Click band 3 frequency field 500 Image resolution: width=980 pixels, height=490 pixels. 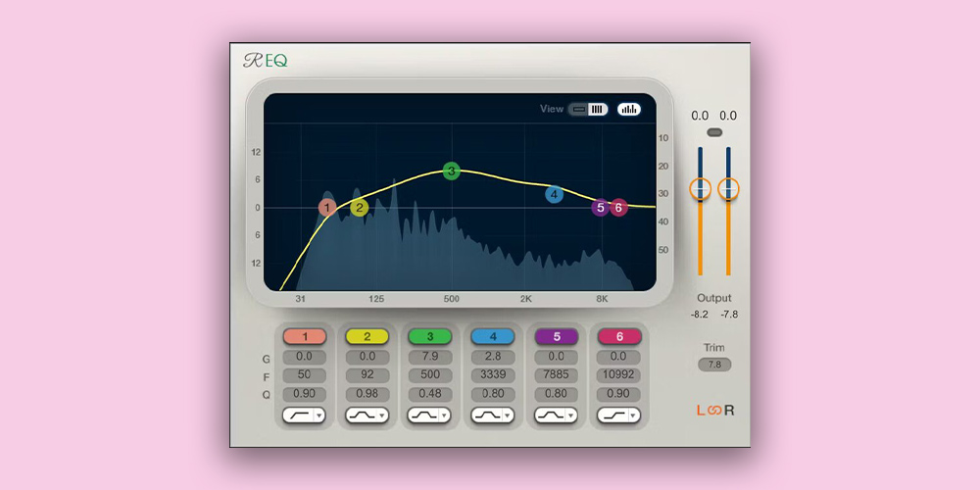[430, 375]
